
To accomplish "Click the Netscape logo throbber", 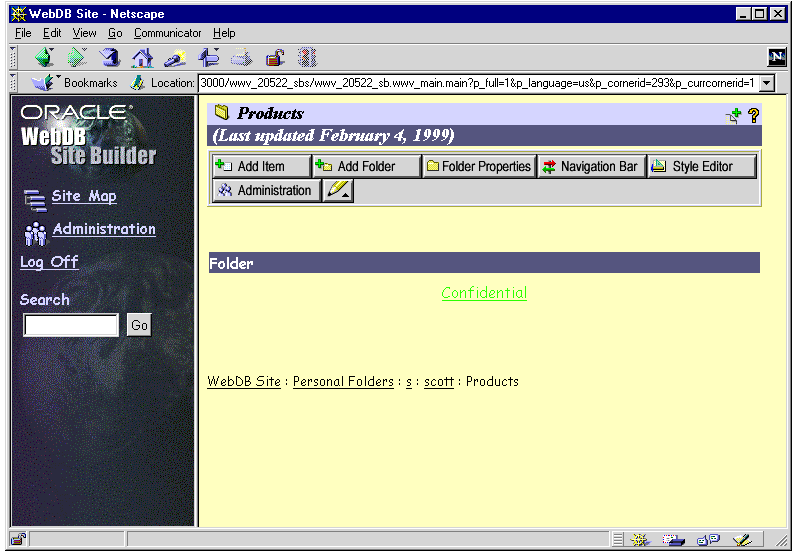I will coord(776,58).
